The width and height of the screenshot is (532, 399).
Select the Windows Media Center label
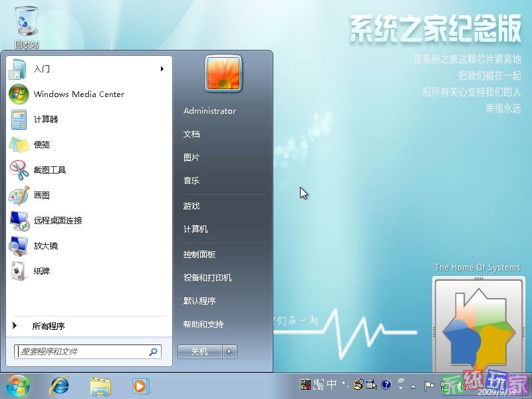(x=79, y=94)
